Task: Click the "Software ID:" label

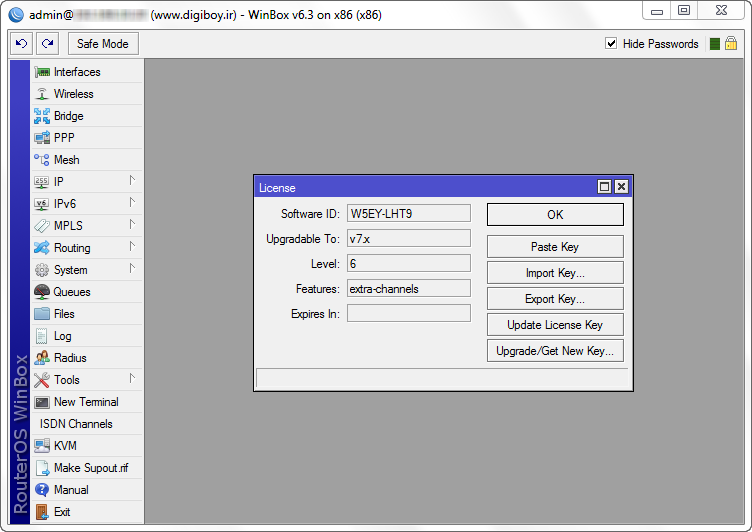Action: [x=310, y=213]
